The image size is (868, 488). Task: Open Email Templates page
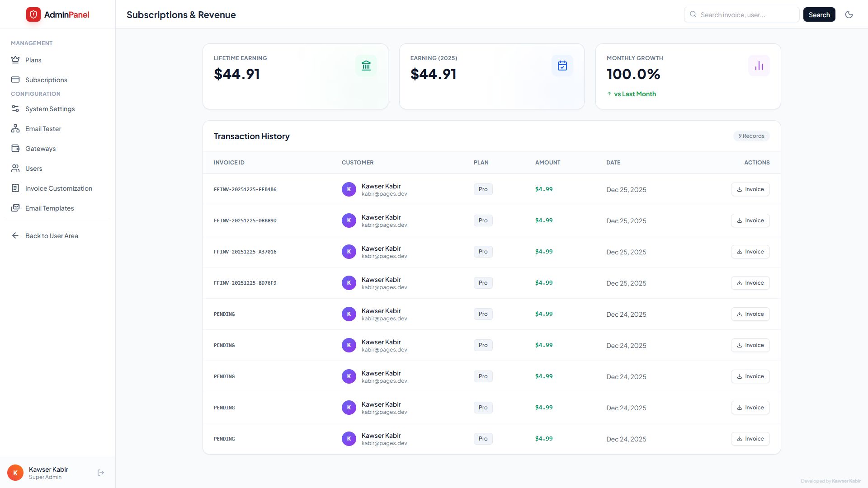pyautogui.click(x=49, y=208)
